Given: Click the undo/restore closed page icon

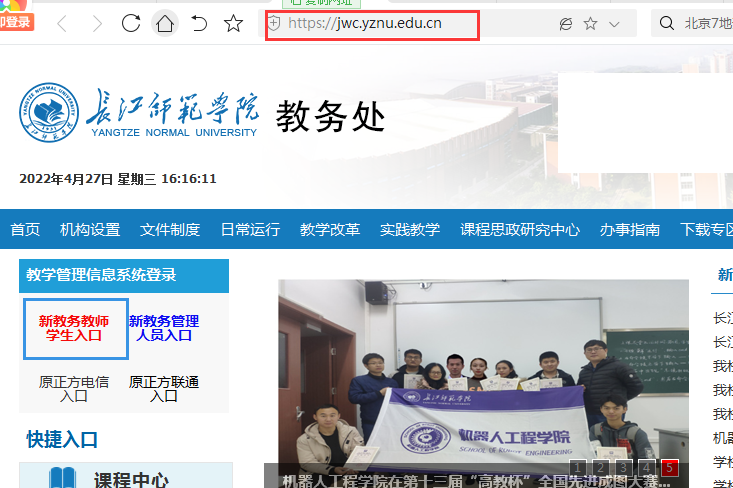Looking at the screenshot, I should coord(199,23).
